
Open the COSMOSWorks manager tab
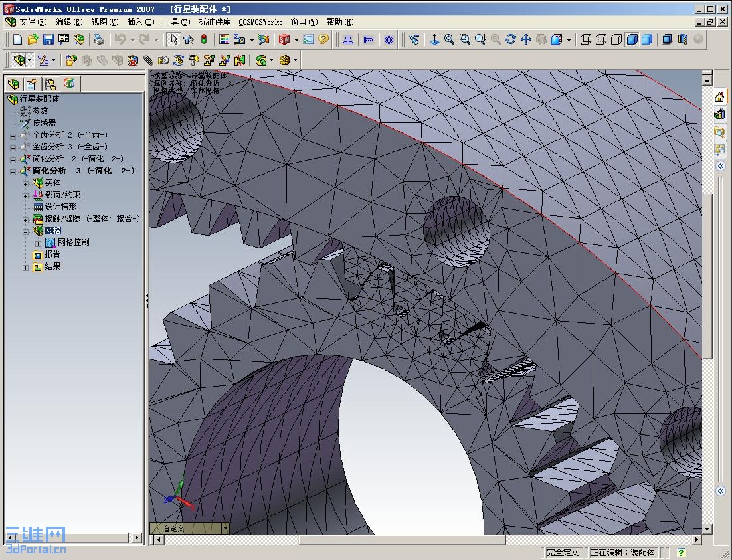[x=68, y=84]
